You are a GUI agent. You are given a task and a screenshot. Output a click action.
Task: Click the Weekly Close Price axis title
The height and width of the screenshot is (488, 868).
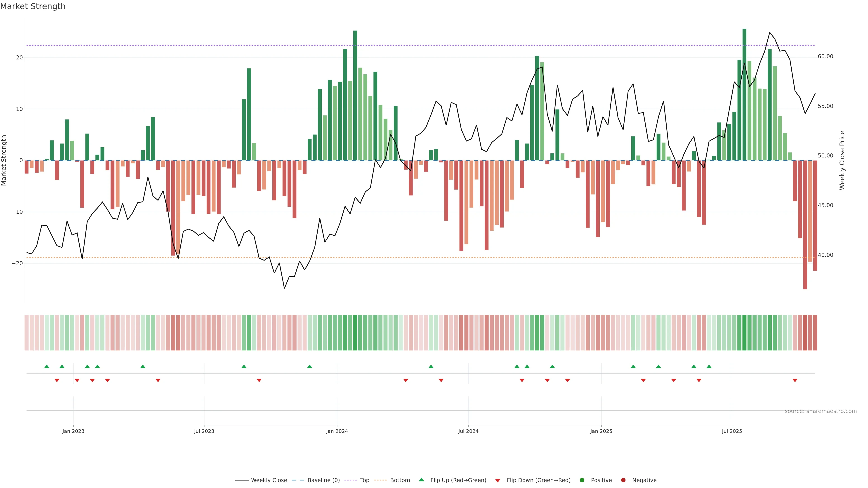[842, 160]
